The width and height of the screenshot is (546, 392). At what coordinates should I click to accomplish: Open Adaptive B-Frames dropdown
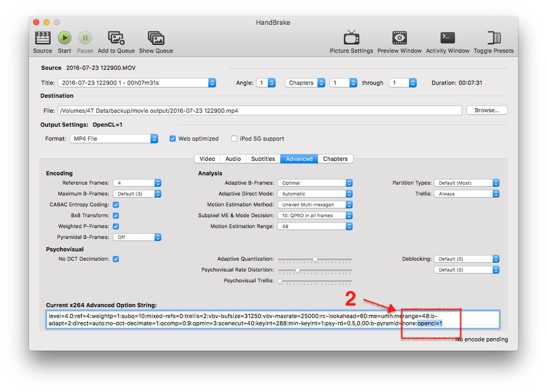(x=315, y=183)
